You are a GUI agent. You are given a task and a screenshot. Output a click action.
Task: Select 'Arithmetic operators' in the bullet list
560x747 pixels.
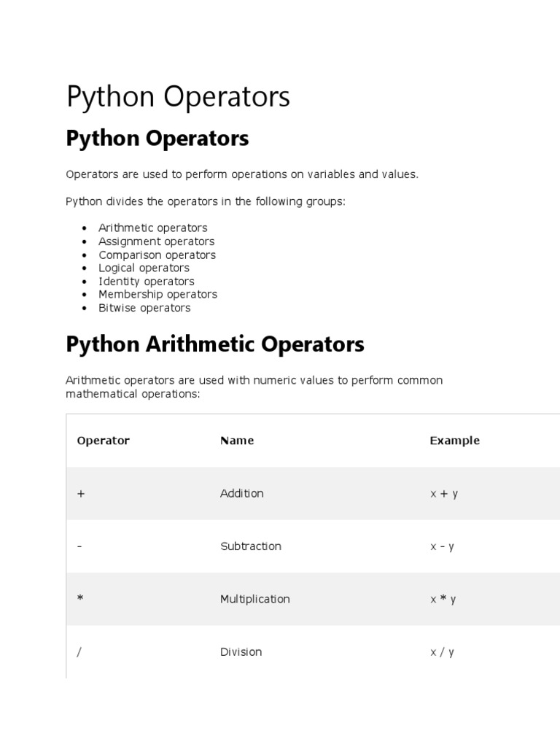pos(153,228)
